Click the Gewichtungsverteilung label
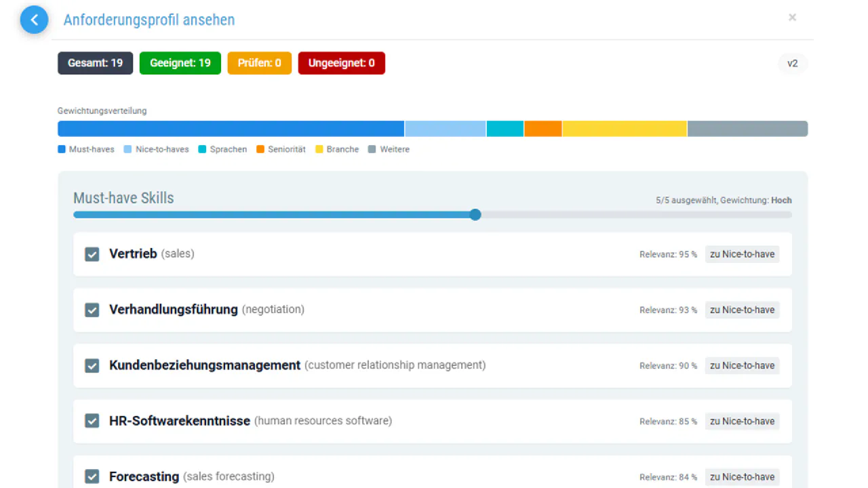 (102, 110)
